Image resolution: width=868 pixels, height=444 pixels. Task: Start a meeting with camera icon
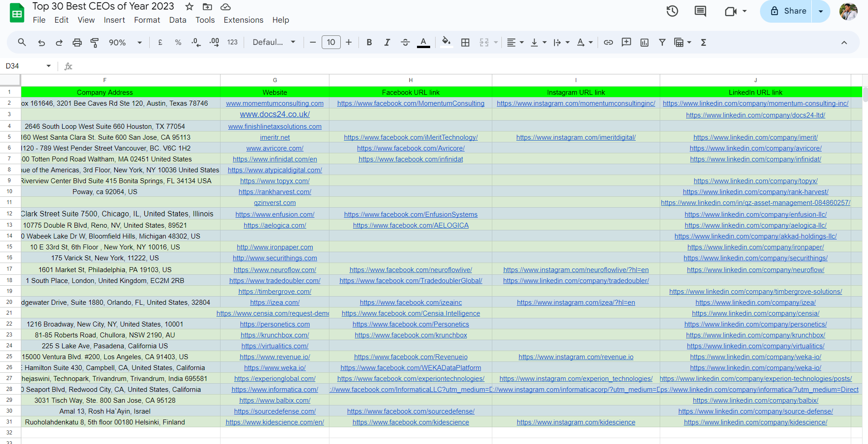[731, 11]
